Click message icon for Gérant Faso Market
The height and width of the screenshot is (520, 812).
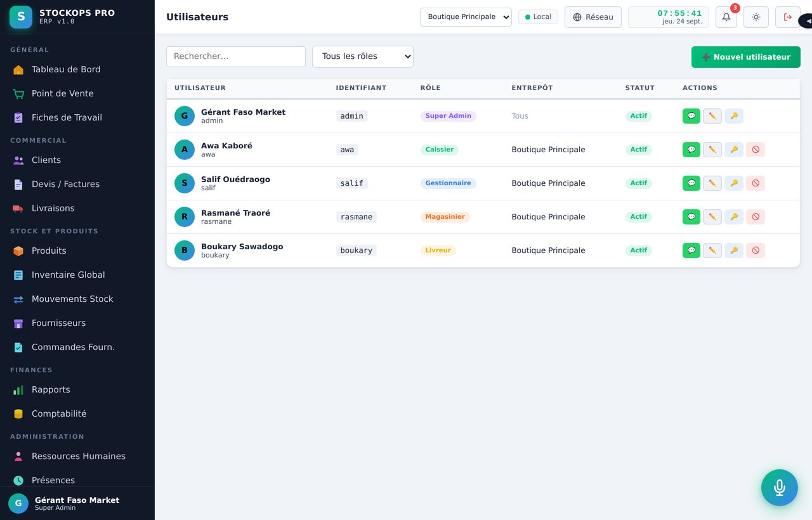tap(691, 116)
